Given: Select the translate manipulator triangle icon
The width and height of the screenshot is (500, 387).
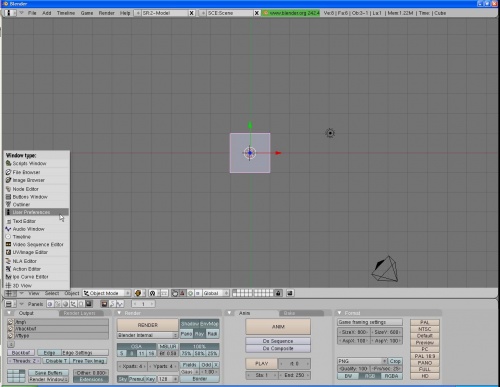Looking at the screenshot, I should tap(182, 293).
